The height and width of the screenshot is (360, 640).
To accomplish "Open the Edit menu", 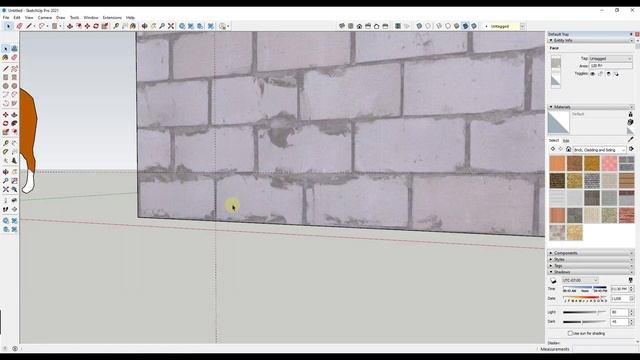I will [17, 18].
